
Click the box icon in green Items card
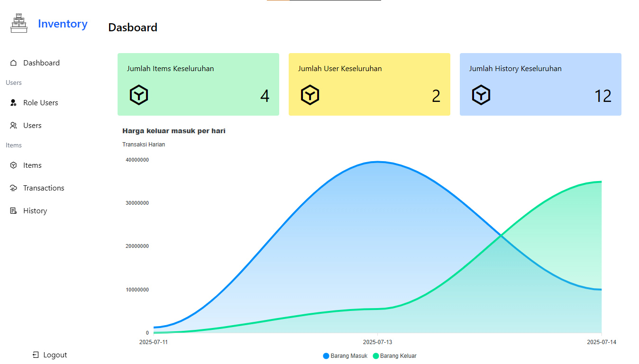139,95
